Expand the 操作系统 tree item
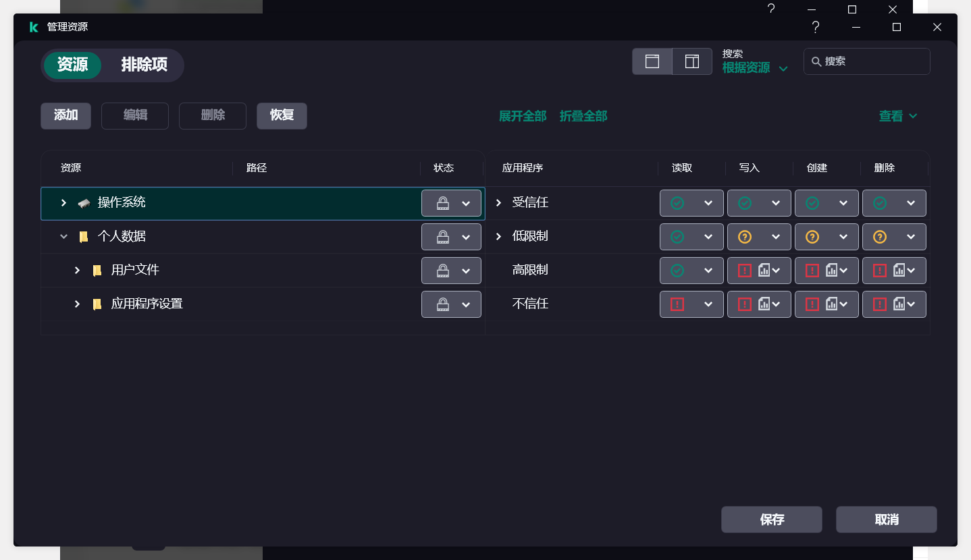 tap(63, 202)
